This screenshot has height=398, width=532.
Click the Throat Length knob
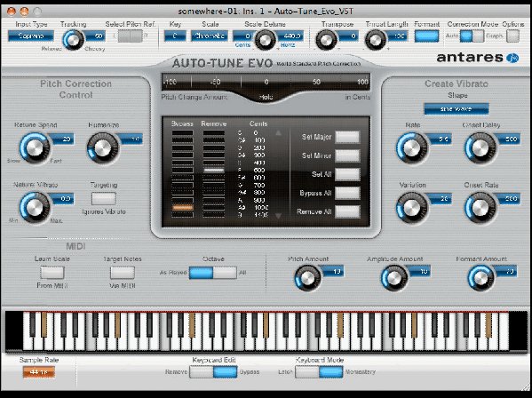click(x=376, y=40)
